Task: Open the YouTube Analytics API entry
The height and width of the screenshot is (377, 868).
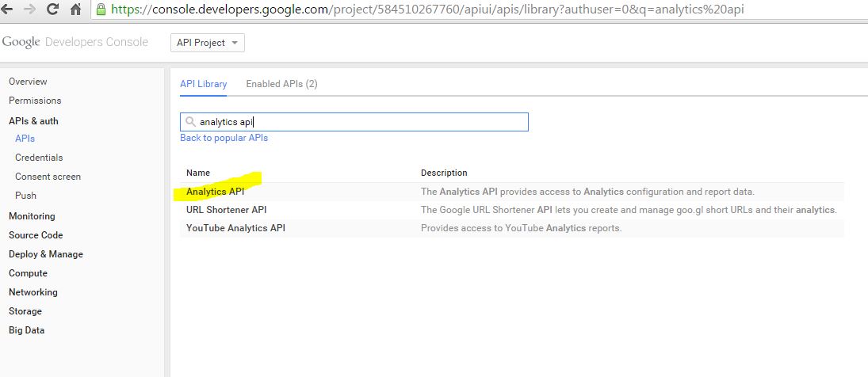Action: click(x=235, y=228)
